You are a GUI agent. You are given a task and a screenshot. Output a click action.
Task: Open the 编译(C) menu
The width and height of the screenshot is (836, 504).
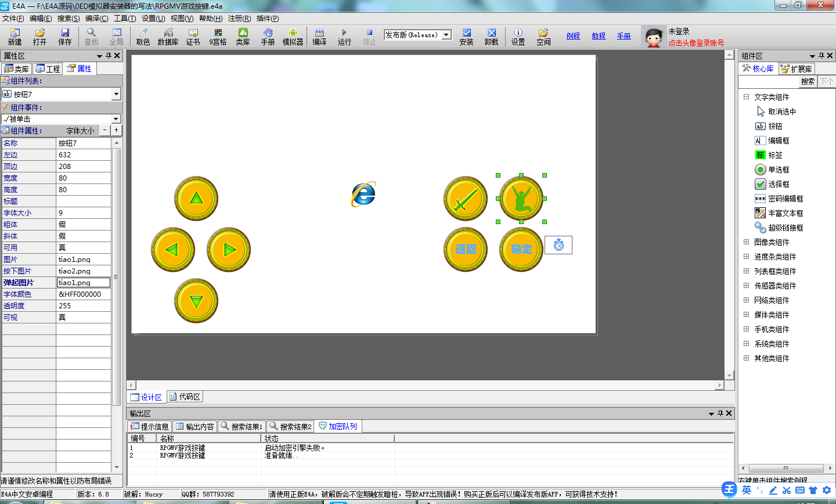click(96, 19)
